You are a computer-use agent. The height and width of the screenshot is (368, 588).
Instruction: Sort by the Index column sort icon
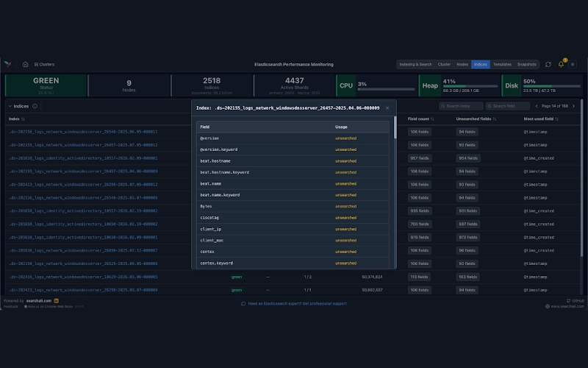coord(23,119)
